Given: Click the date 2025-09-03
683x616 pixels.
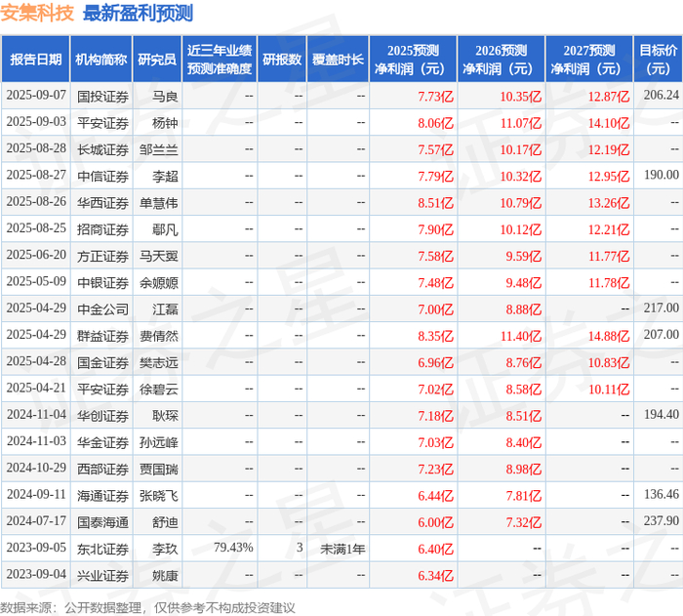Looking at the screenshot, I should tap(36, 122).
